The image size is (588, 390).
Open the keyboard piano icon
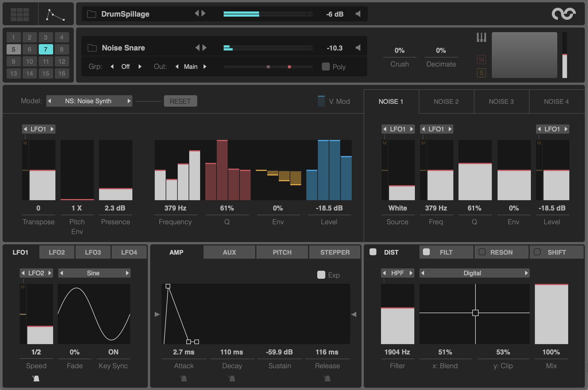[481, 37]
